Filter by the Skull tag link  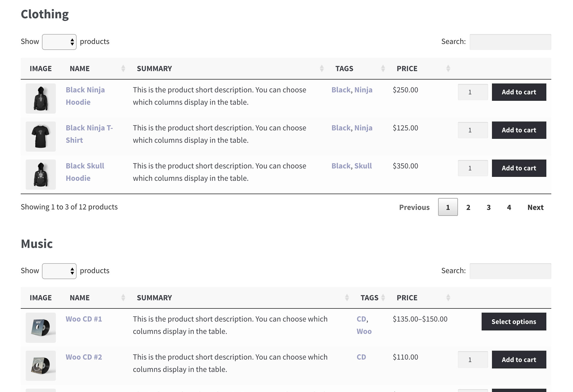pos(363,166)
